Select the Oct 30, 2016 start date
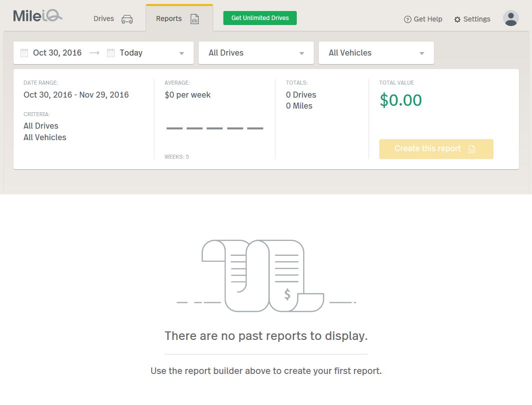The image size is (532, 405). pos(57,53)
